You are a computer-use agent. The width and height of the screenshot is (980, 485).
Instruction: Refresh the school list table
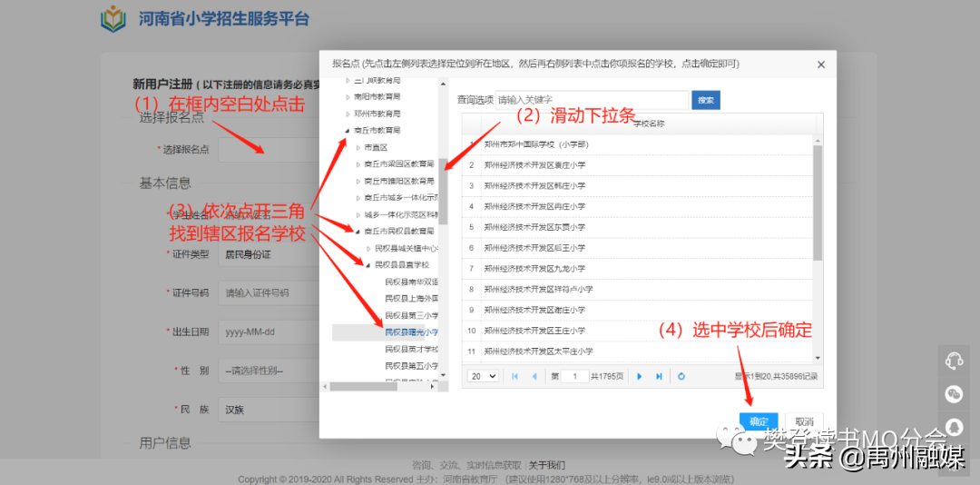pyautogui.click(x=681, y=376)
